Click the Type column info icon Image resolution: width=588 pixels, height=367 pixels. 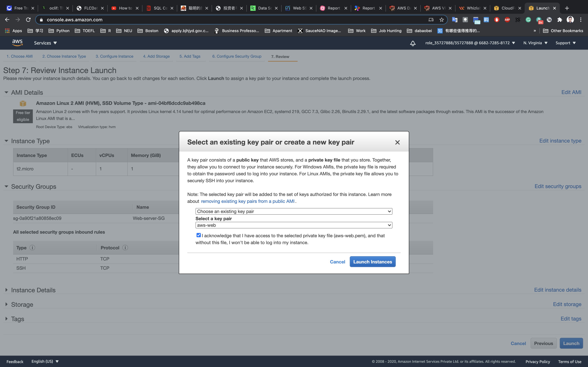pyautogui.click(x=32, y=248)
